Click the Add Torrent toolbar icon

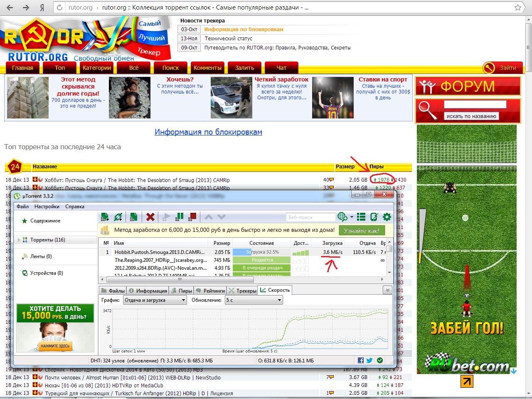click(105, 217)
